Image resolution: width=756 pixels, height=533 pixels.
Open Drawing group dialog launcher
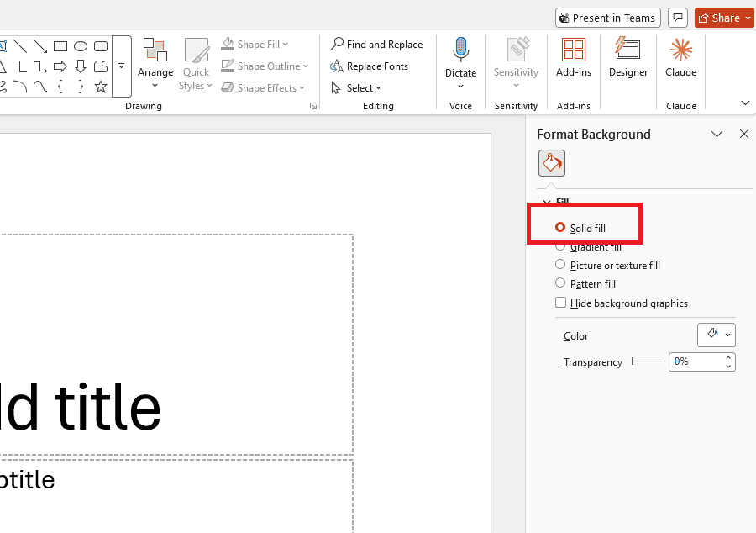[x=313, y=106]
